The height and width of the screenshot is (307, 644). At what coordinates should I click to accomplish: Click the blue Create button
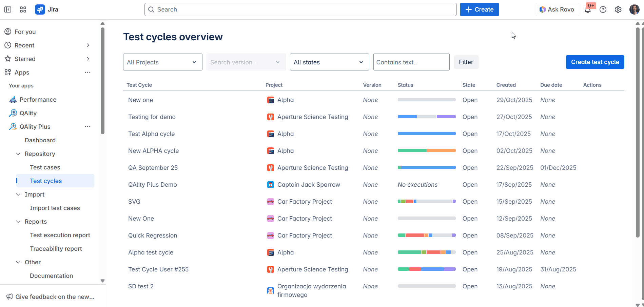click(479, 9)
